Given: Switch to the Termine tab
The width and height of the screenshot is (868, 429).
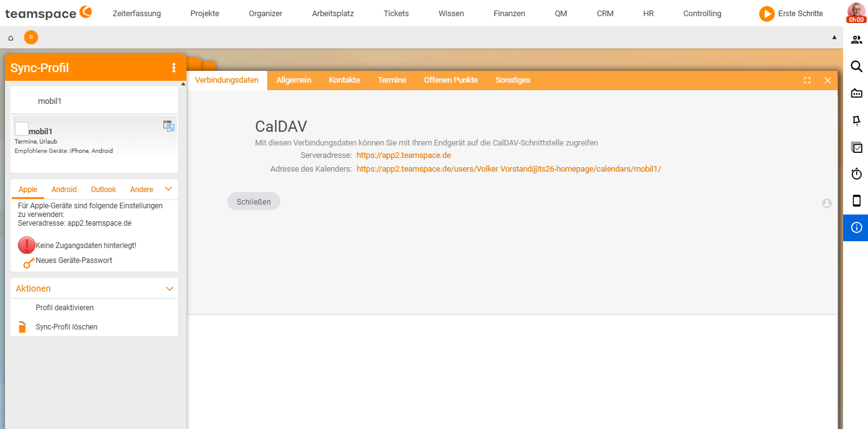Looking at the screenshot, I should tap(392, 80).
